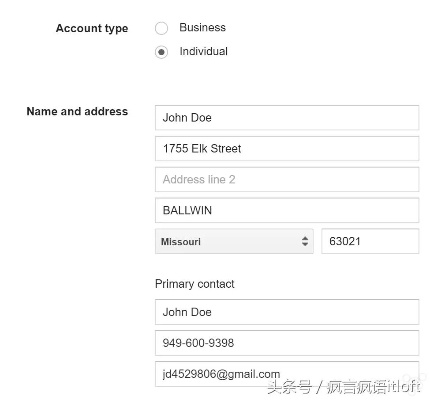Select the Business account type radio button

click(x=161, y=28)
